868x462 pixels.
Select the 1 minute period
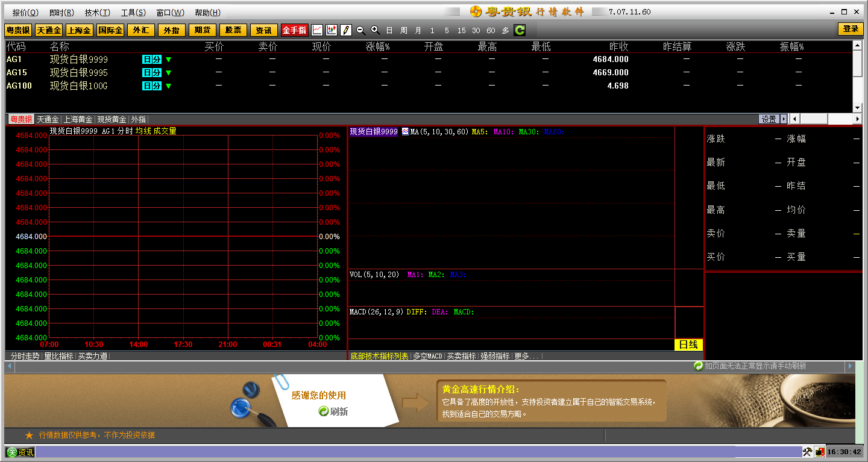(432, 30)
